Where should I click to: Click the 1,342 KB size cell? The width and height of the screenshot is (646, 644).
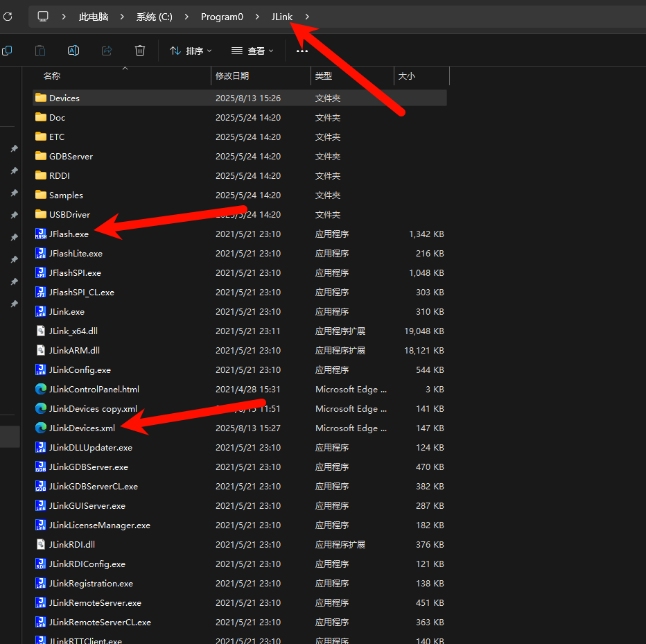pos(426,234)
